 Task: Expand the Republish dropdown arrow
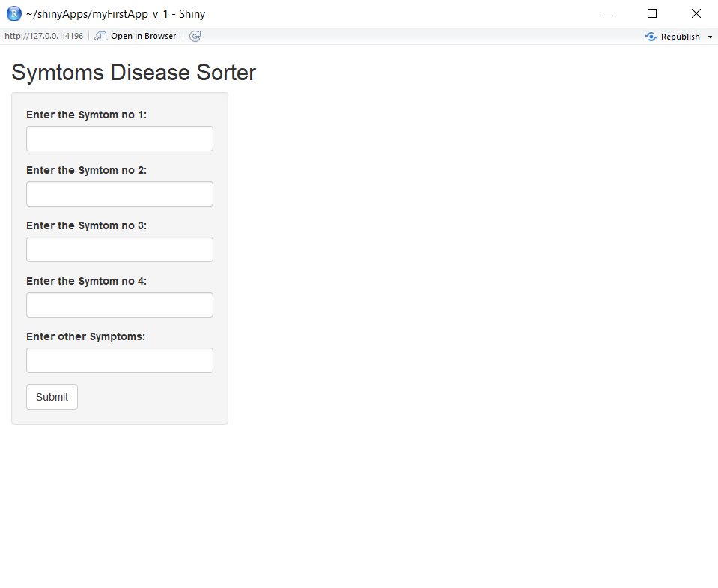[710, 37]
